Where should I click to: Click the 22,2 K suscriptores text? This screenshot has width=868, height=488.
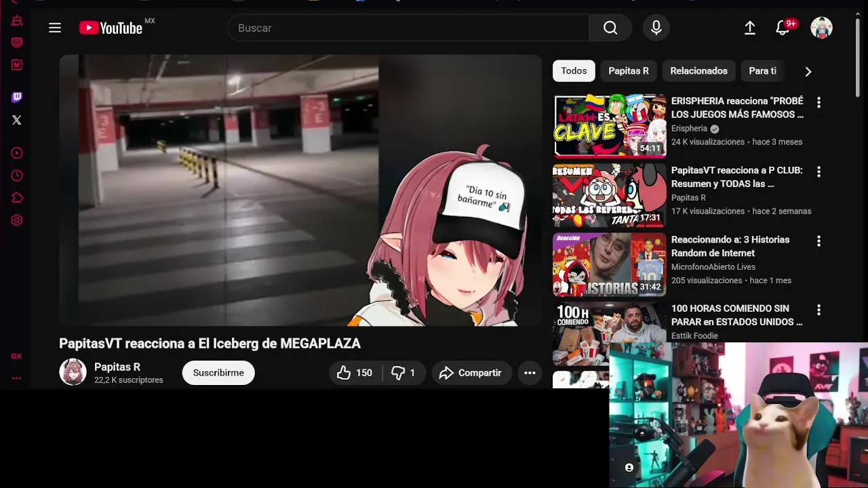coord(129,380)
